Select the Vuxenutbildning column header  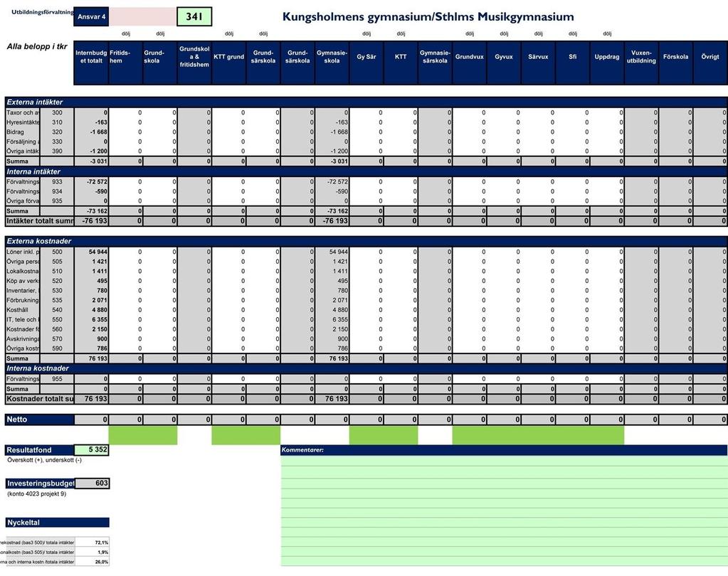tap(641, 63)
